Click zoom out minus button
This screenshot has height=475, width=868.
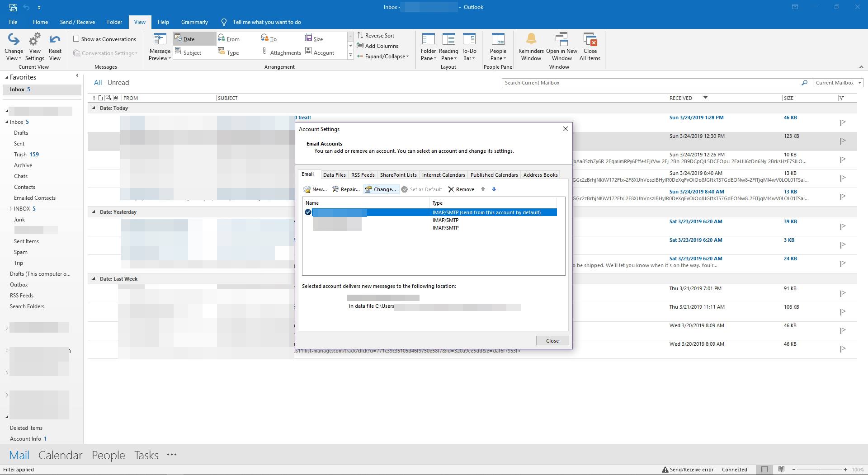pyautogui.click(x=793, y=470)
